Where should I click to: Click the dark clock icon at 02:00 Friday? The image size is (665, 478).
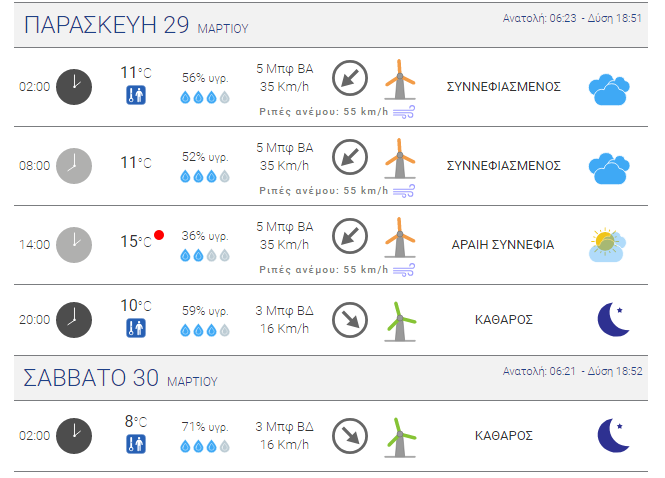(x=74, y=87)
